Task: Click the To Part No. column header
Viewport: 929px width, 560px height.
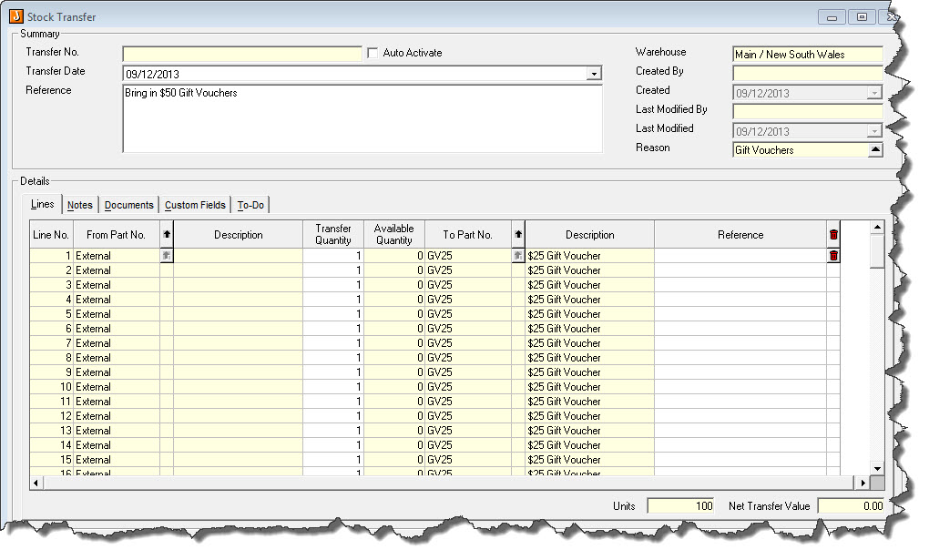Action: click(468, 235)
